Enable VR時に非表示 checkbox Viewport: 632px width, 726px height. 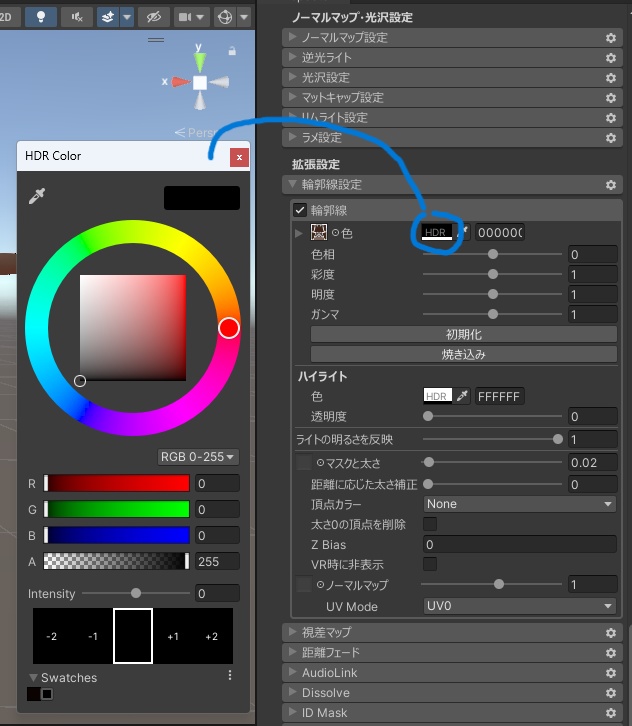[430, 564]
